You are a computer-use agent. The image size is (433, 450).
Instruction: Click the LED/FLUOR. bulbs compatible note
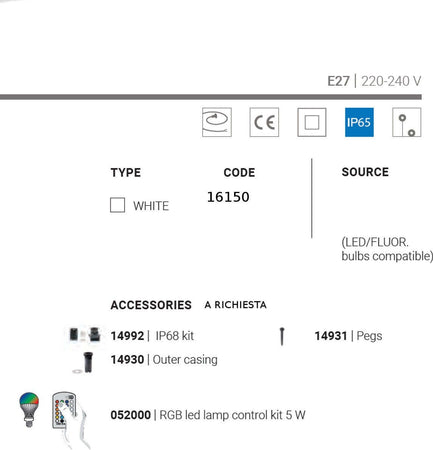[x=387, y=249]
